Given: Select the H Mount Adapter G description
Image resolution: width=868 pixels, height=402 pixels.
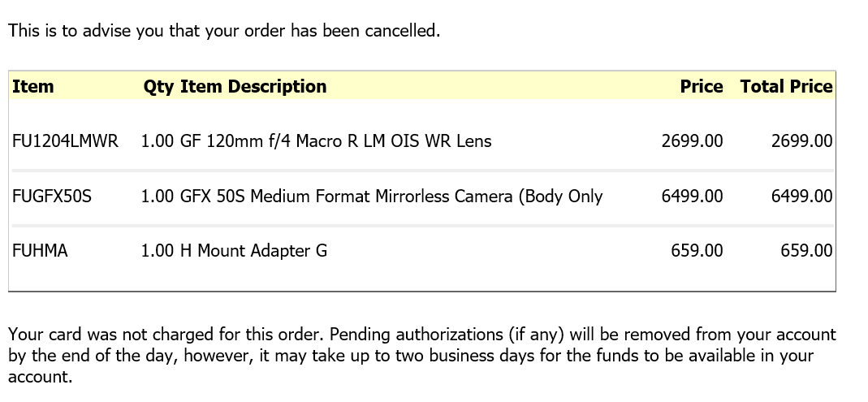Looking at the screenshot, I should pos(253,251).
